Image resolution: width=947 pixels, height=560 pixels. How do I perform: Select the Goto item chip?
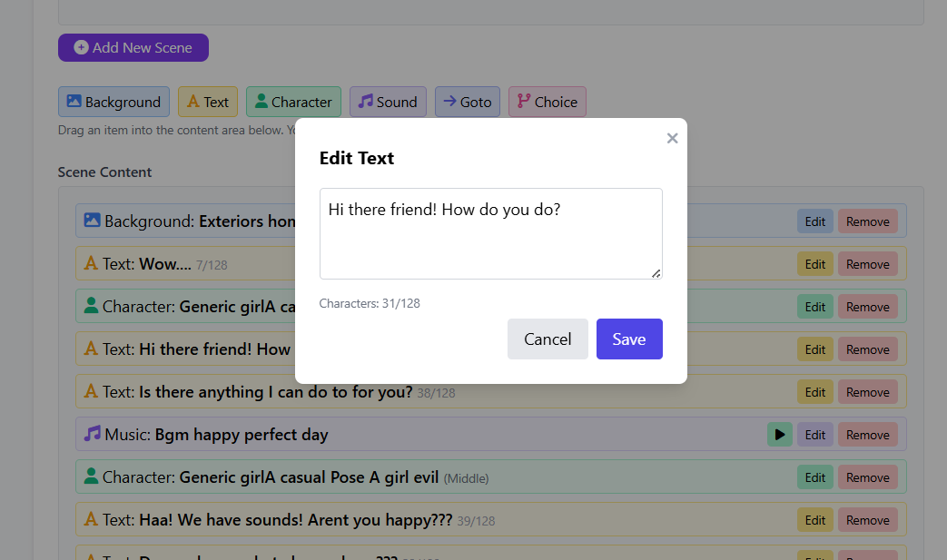tap(467, 102)
